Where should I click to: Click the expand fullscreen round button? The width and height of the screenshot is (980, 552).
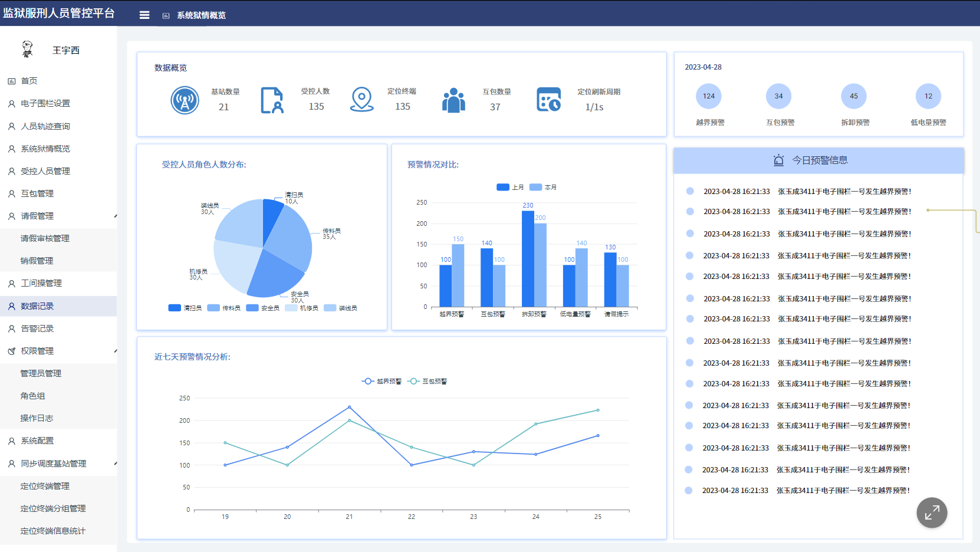tap(932, 513)
